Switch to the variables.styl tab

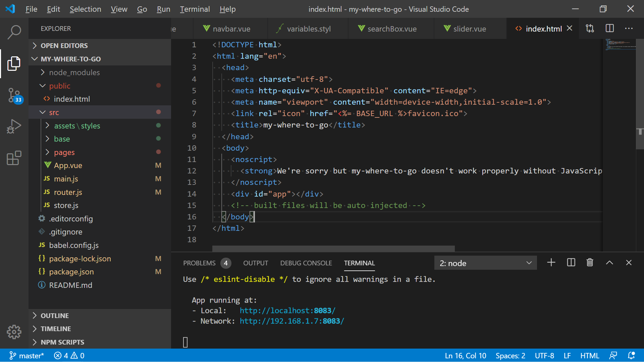pyautogui.click(x=308, y=29)
